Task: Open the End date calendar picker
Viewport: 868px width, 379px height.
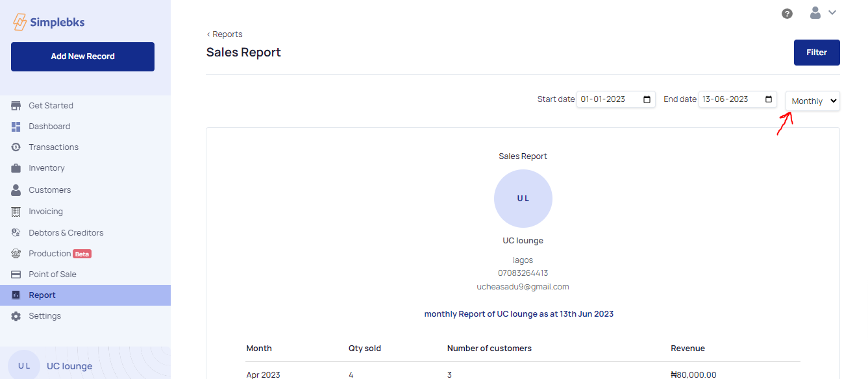Action: (769, 99)
